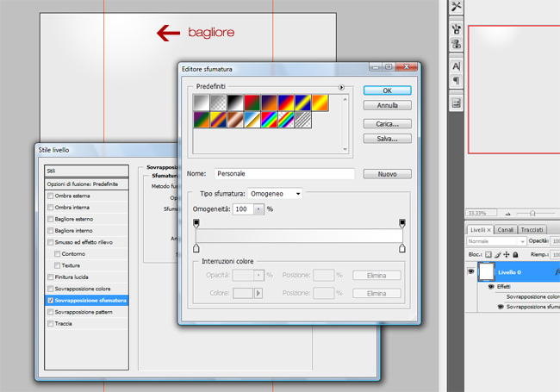Image resolution: width=560 pixels, height=392 pixels.
Task: Open the Paragraph panel icon
Action: coord(456,81)
